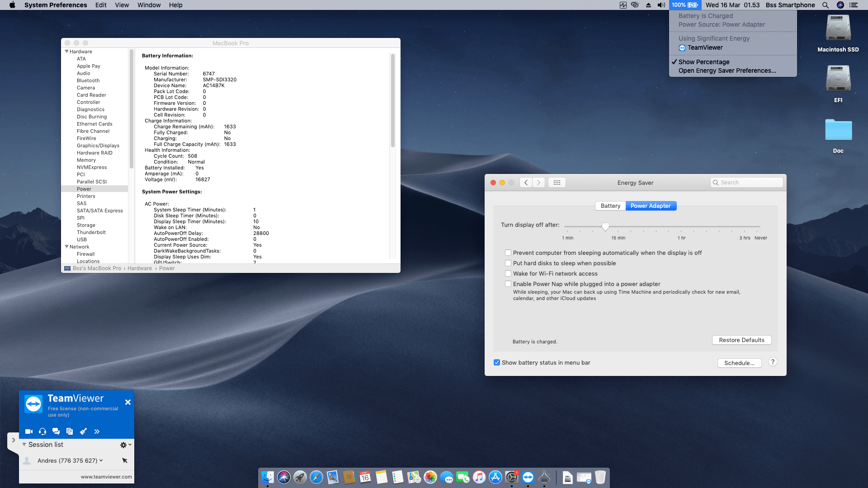Toggle Prevent computer from sleeping automatically checkbox
This screenshot has width=868, height=488.
pyautogui.click(x=508, y=253)
